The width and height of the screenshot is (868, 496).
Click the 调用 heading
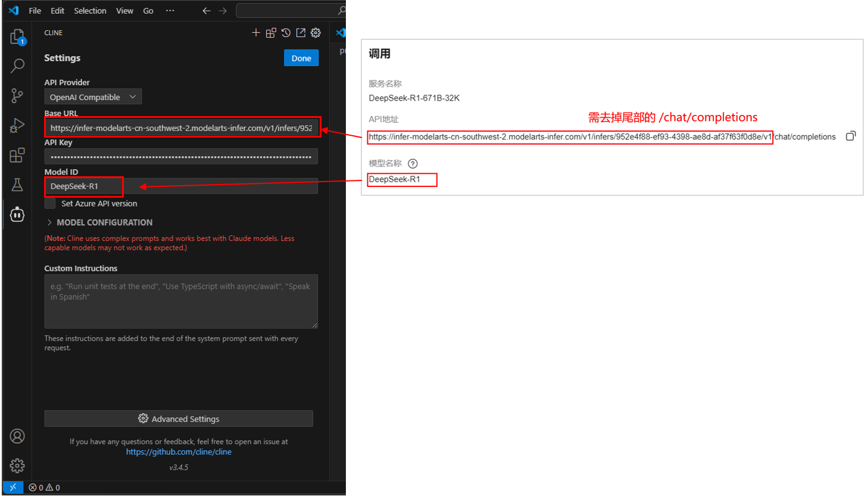[379, 54]
